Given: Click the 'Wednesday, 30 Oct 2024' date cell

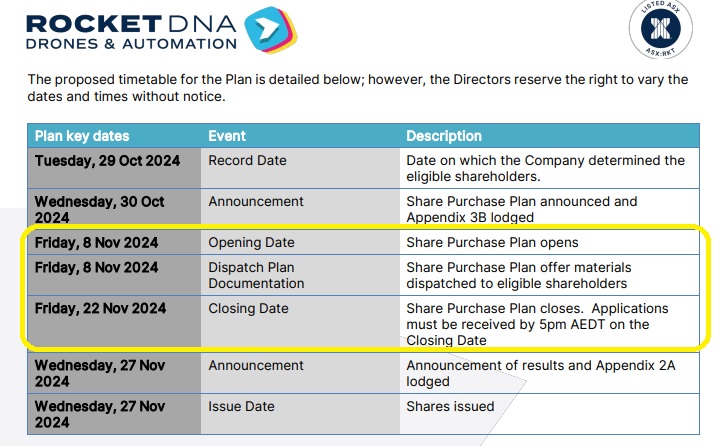Looking at the screenshot, I should (114, 209).
